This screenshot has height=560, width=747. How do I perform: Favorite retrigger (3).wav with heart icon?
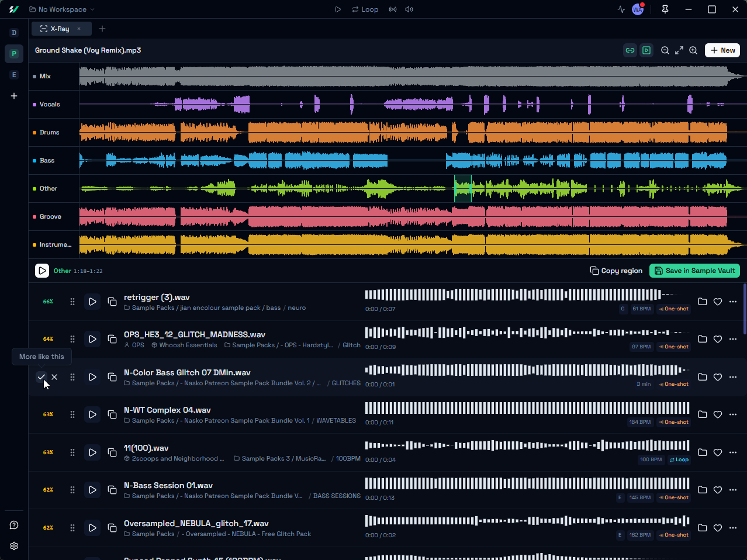(x=718, y=302)
